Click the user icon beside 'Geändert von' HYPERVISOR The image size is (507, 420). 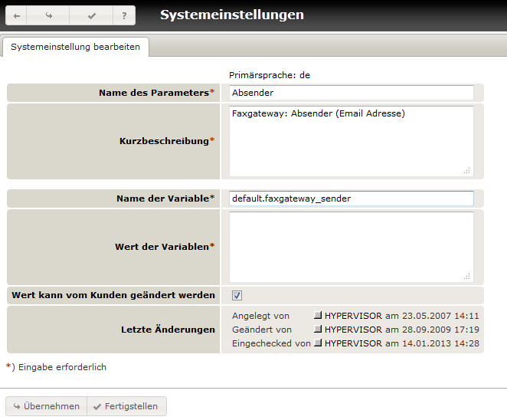click(319, 330)
